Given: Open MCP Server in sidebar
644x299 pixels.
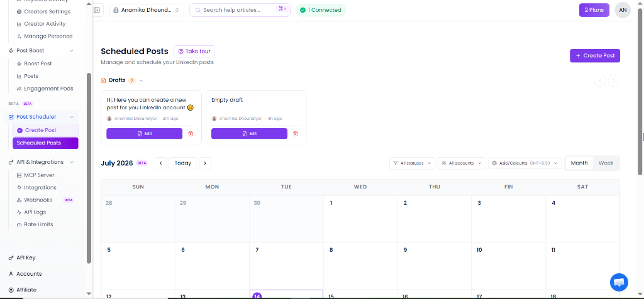Looking at the screenshot, I should pos(35,175).
